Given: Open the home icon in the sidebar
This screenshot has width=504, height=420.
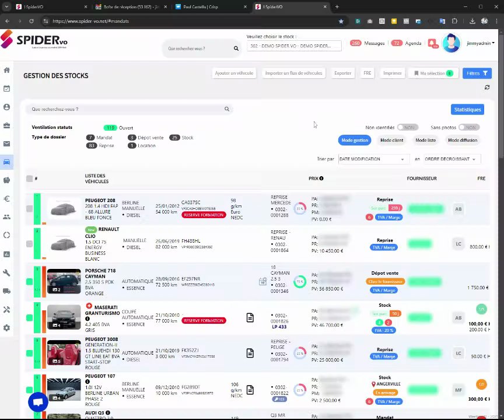Looking at the screenshot, I should pos(7,70).
